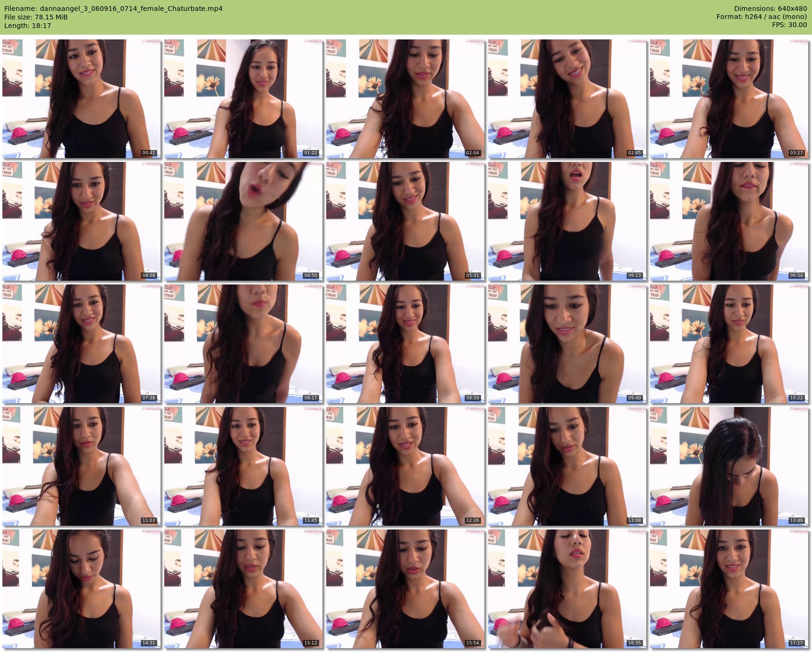Click the 10:22 timestamp badge
The image size is (812, 652).
(796, 398)
